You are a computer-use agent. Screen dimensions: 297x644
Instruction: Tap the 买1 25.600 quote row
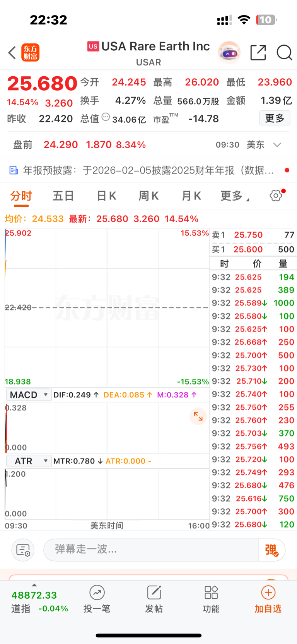pyautogui.click(x=253, y=249)
